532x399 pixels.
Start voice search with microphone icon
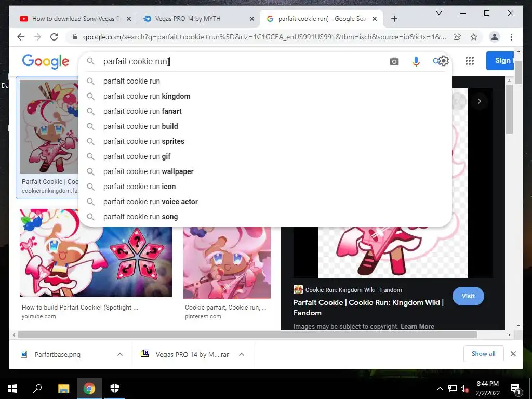point(416,61)
